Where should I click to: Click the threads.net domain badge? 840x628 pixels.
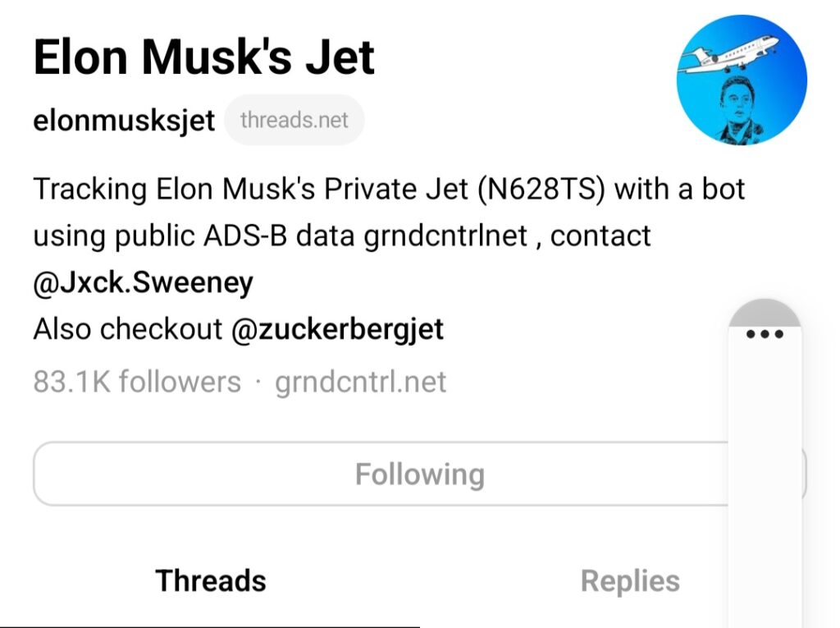pyautogui.click(x=294, y=121)
